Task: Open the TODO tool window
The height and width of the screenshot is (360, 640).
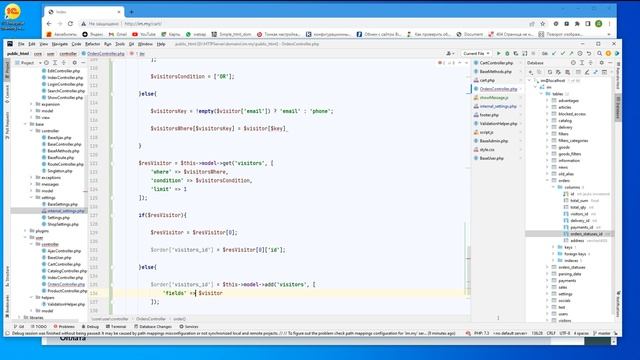Action: click(38, 327)
